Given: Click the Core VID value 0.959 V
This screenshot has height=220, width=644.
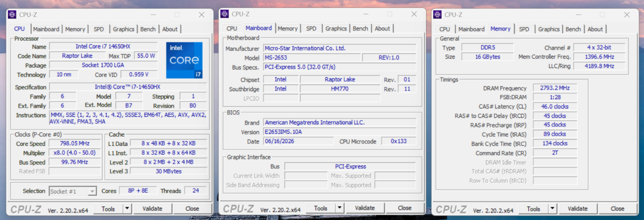Looking at the screenshot, I should (139, 74).
